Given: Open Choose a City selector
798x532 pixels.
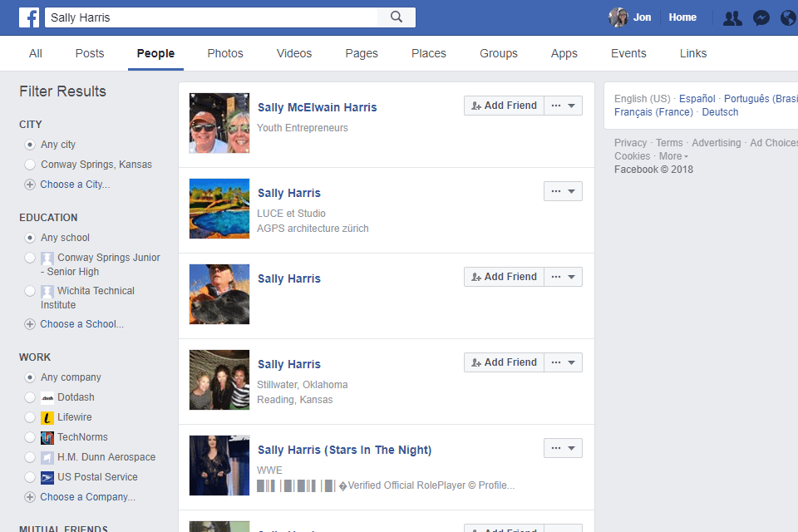Looking at the screenshot, I should (75, 185).
